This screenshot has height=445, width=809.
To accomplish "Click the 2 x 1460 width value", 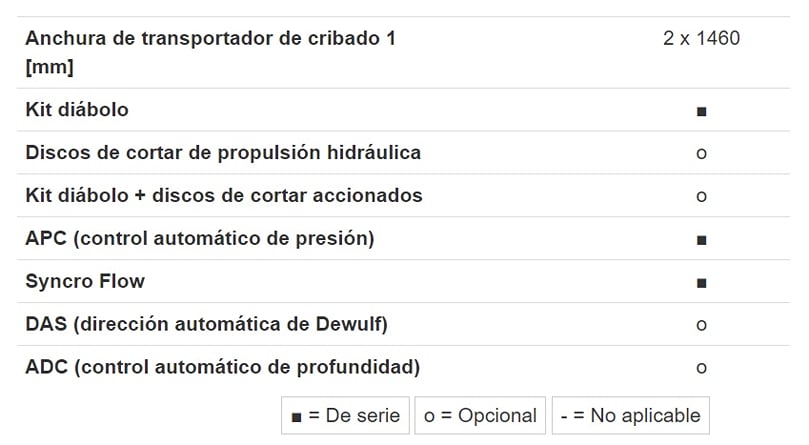I will tap(701, 38).
